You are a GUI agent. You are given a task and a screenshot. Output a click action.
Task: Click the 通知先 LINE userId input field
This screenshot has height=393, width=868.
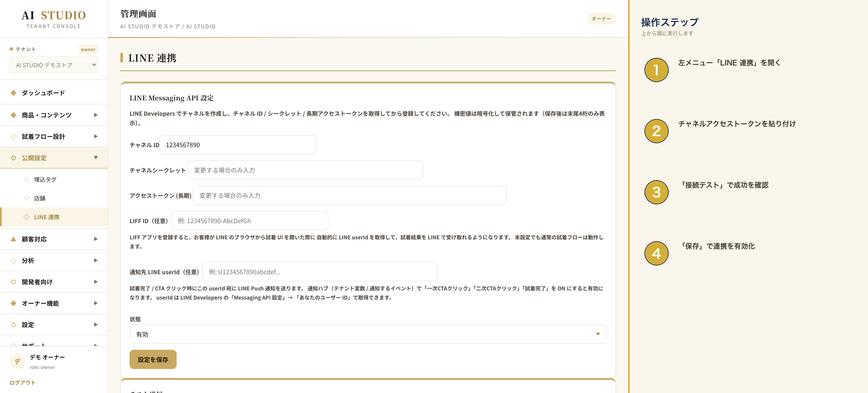[320, 272]
